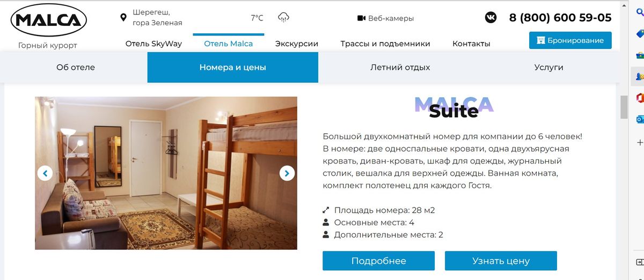Add a sidebar app with plus icon
The height and width of the screenshot is (280, 644).
(639, 142)
